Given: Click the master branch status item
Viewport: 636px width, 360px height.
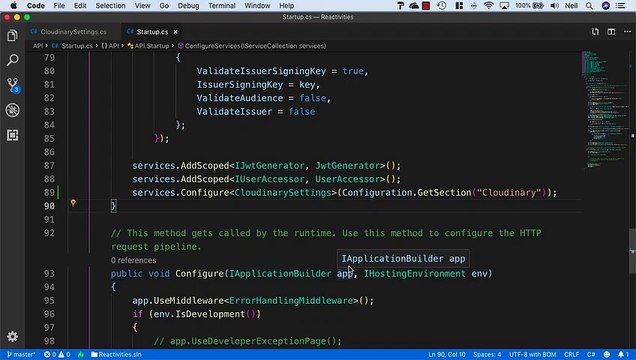Looking at the screenshot, I should (x=21, y=354).
